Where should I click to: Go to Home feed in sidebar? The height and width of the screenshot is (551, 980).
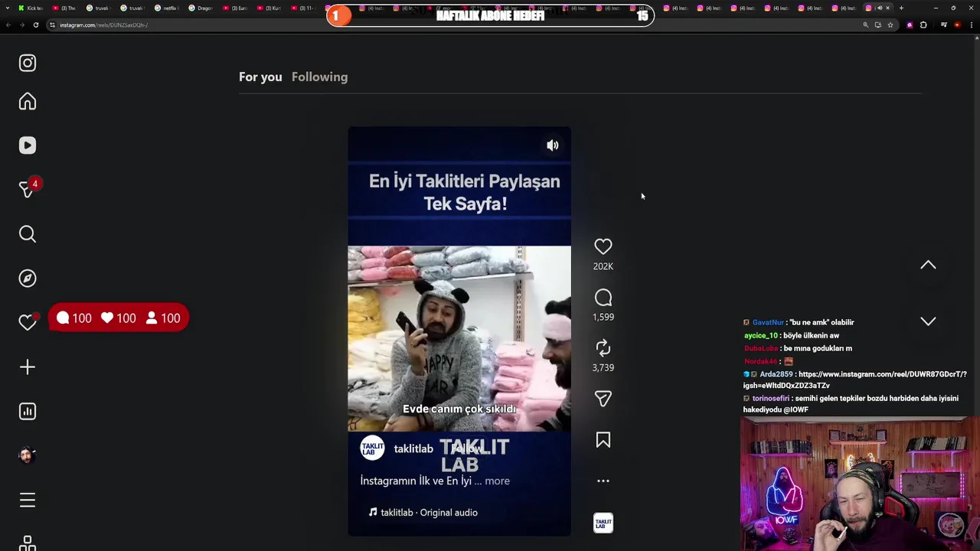[28, 101]
